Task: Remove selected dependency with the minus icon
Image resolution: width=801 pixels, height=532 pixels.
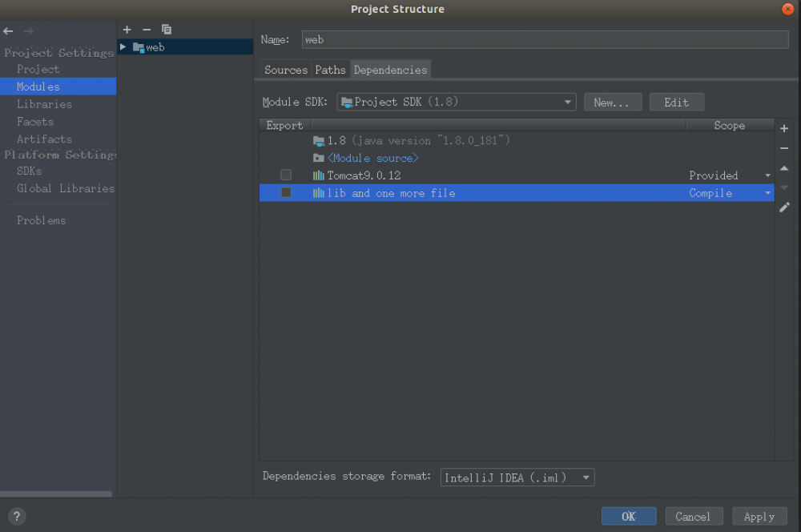Action: coord(784,148)
